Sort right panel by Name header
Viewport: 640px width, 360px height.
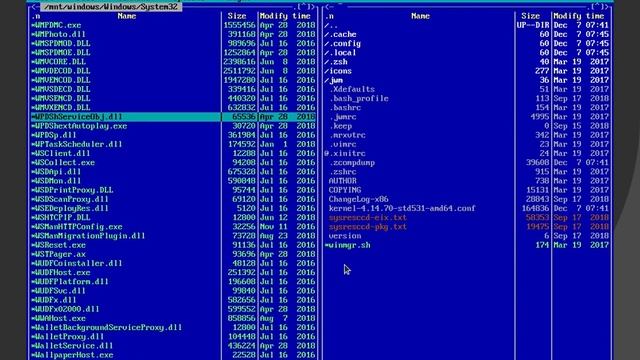click(420, 16)
